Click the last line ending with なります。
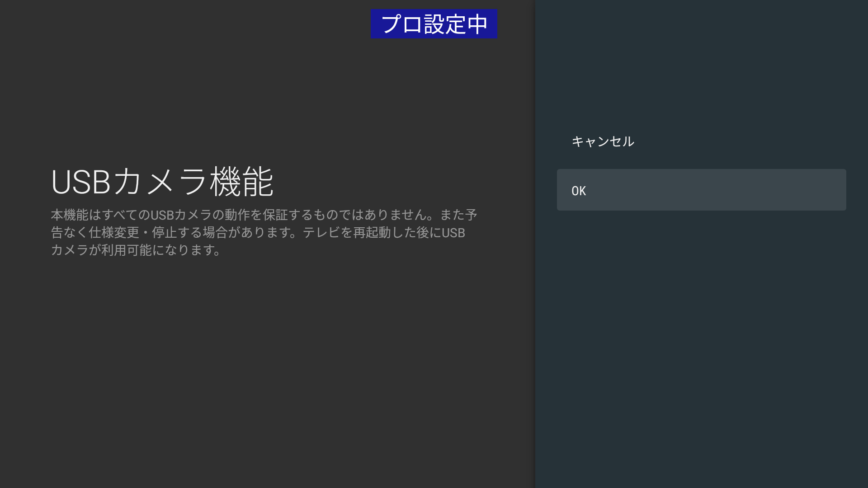The width and height of the screenshot is (868, 488). coord(136,250)
